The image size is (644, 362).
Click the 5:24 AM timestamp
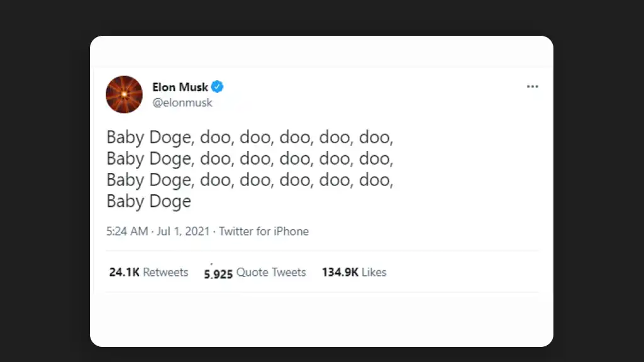tap(127, 231)
